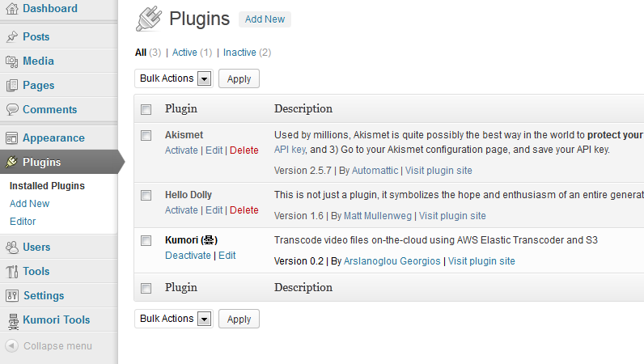The height and width of the screenshot is (364, 644).
Task: Click the Description column header at top
Action: (303, 108)
